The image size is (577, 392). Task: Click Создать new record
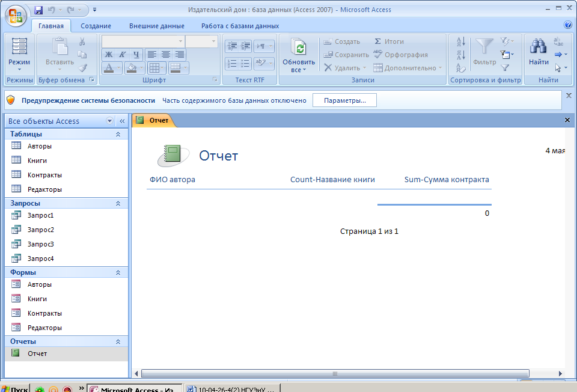coord(342,41)
